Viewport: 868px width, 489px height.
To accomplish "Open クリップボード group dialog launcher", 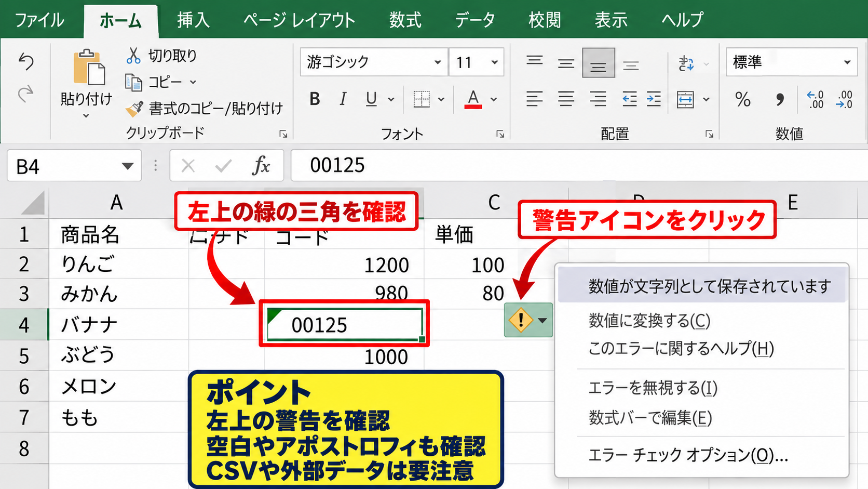I will coord(283,134).
